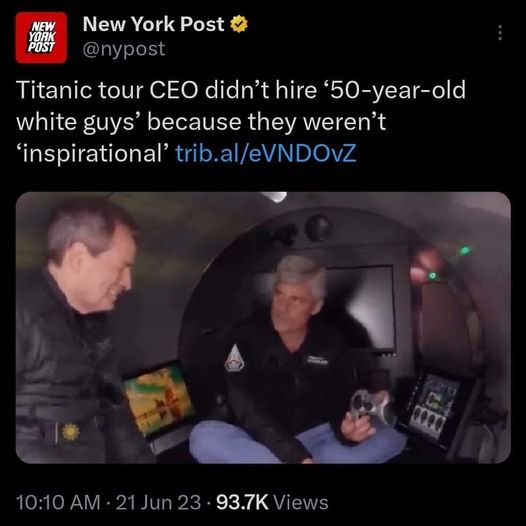Follow the trib.al/eVNDOvZ link

point(266,153)
